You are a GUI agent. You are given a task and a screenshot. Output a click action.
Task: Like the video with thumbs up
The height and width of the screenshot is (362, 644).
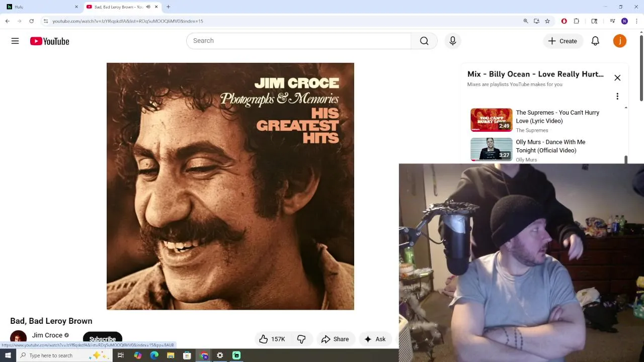(272, 339)
